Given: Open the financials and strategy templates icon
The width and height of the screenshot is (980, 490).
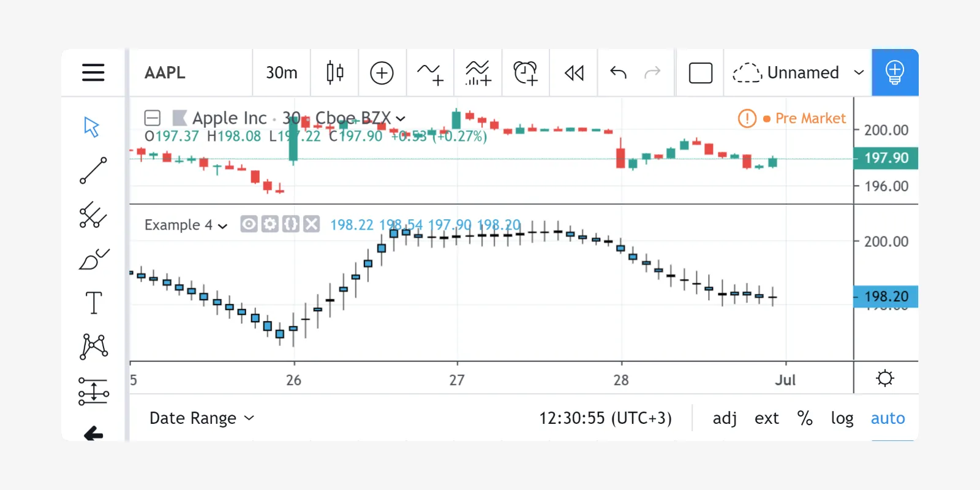Looking at the screenshot, I should pyautogui.click(x=478, y=72).
